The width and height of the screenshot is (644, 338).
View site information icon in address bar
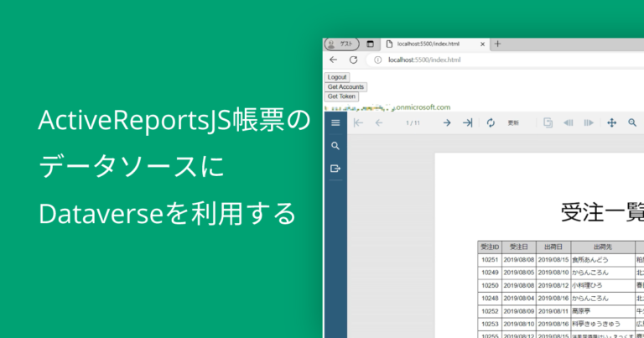click(x=377, y=60)
